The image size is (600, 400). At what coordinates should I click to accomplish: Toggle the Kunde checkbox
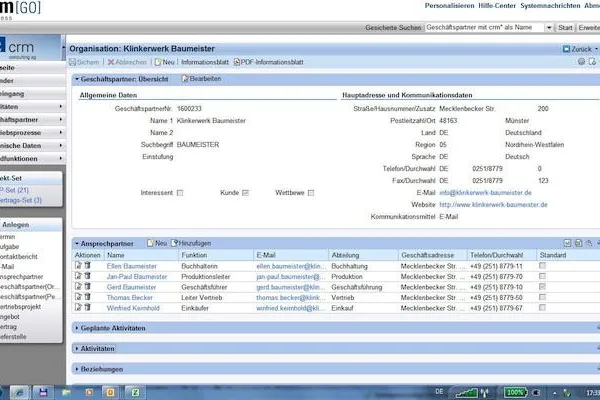point(245,193)
